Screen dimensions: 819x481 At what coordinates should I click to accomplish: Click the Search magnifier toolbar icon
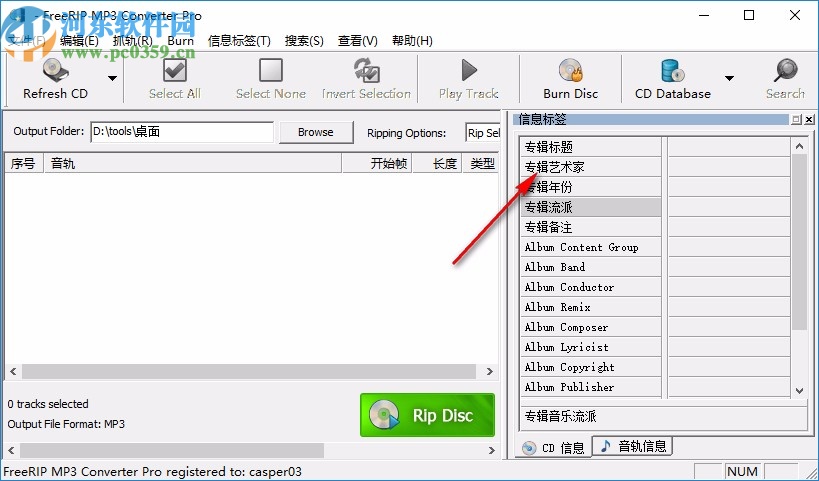[x=786, y=71]
